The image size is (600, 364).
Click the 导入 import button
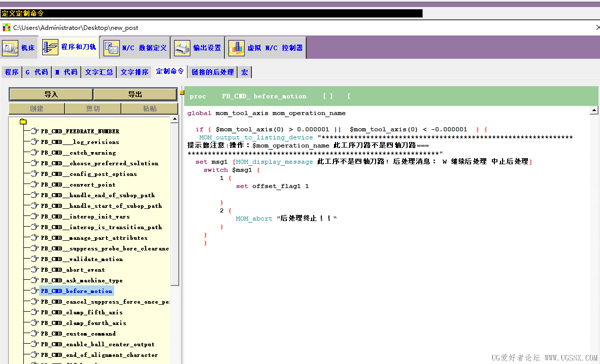click(x=51, y=94)
